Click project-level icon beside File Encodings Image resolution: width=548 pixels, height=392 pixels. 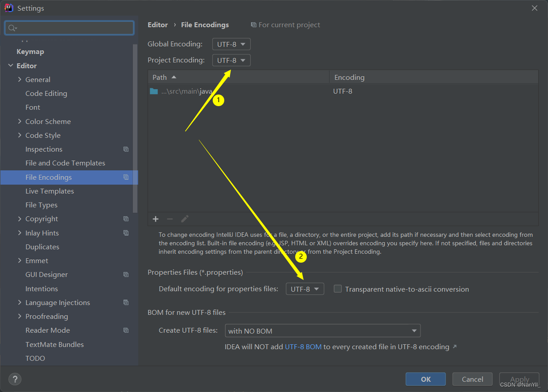coord(126,177)
